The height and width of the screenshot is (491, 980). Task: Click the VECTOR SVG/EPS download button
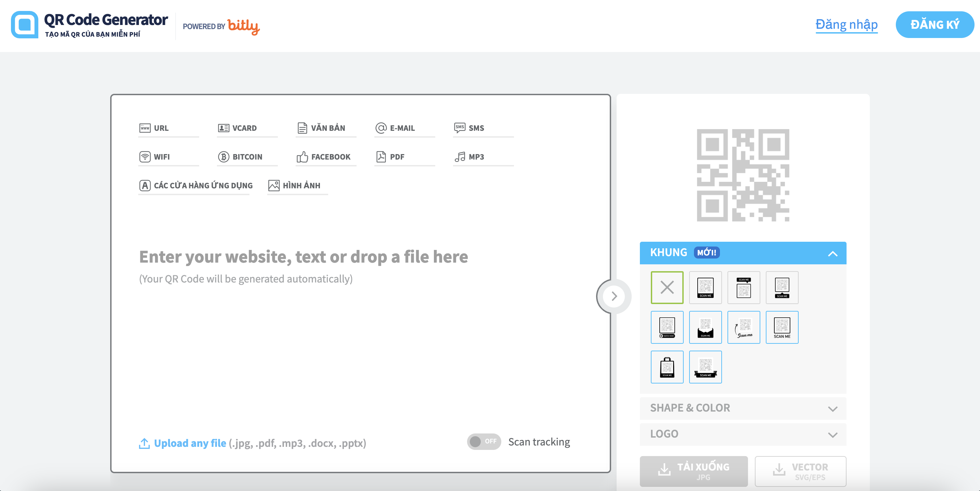tap(800, 471)
